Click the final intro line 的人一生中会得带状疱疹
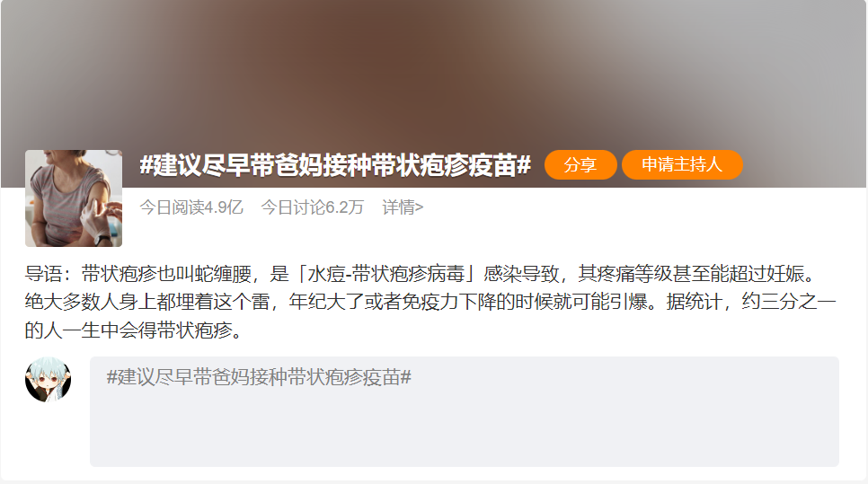The height and width of the screenshot is (484, 868). click(133, 330)
